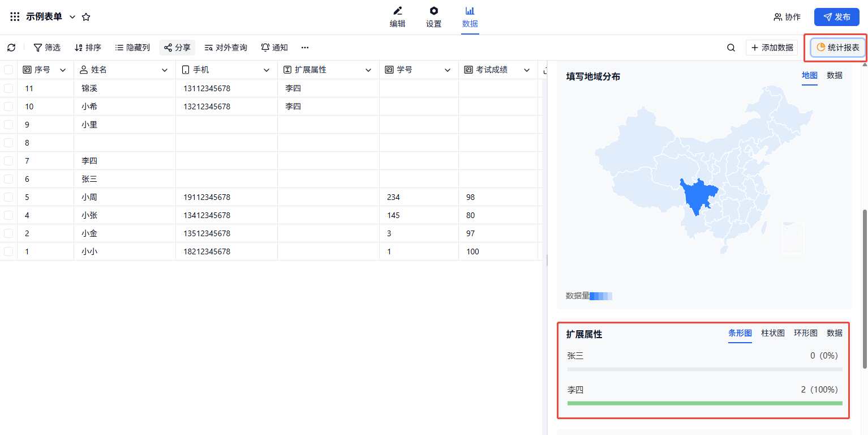Click the refresh icon in toolbar

pos(11,48)
